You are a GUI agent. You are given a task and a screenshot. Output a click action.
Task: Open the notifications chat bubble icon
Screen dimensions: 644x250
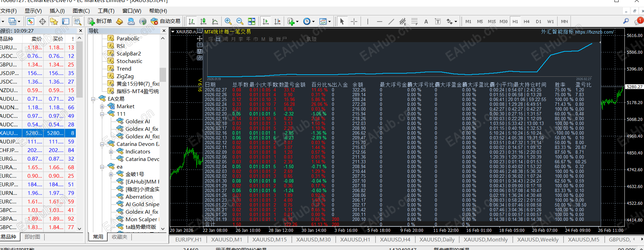639,21
